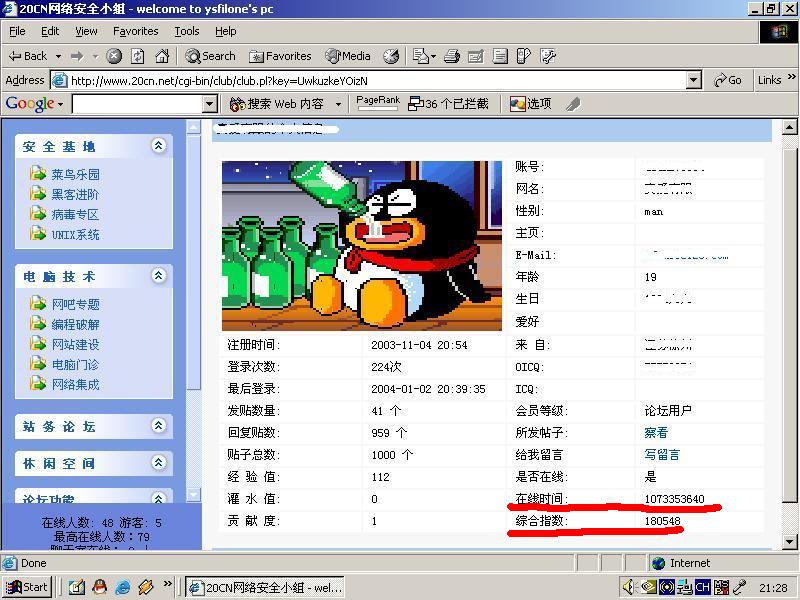Click the PageRank indicator on Google toolbar

click(x=378, y=102)
